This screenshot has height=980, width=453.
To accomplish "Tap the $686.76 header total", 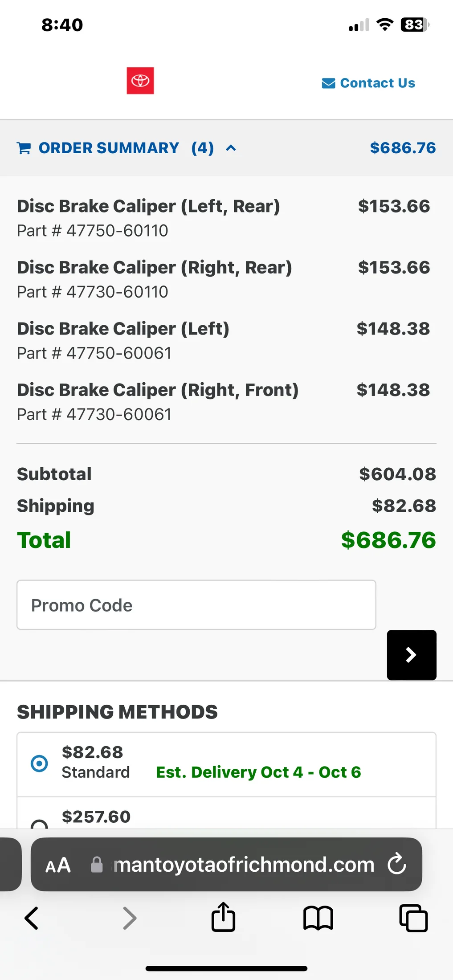I will click(x=403, y=148).
